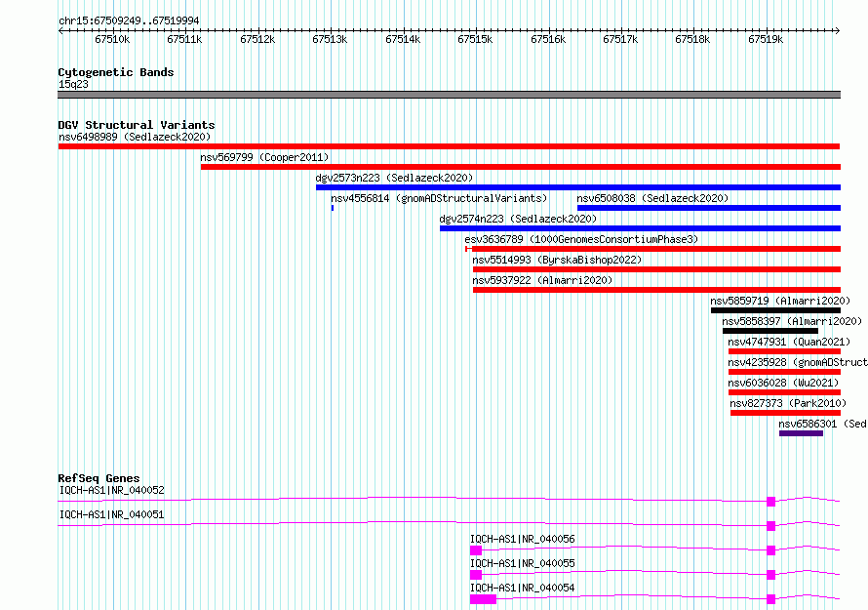Click the Cytogenetic Bands track title

(116, 72)
